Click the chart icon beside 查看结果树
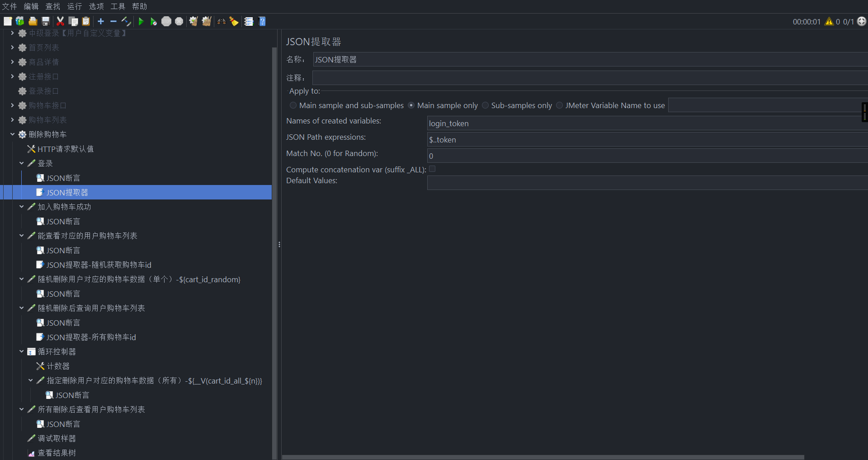Viewport: 868px width, 460px height. pos(31,453)
